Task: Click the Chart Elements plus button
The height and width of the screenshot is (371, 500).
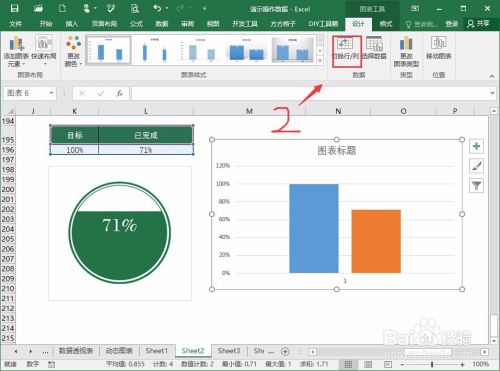Action: coord(476,146)
